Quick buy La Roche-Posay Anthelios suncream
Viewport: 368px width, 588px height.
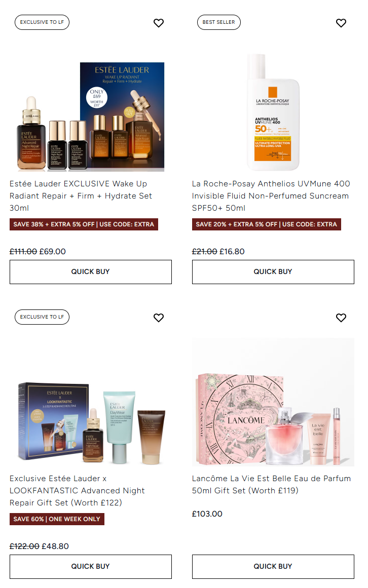(x=273, y=272)
